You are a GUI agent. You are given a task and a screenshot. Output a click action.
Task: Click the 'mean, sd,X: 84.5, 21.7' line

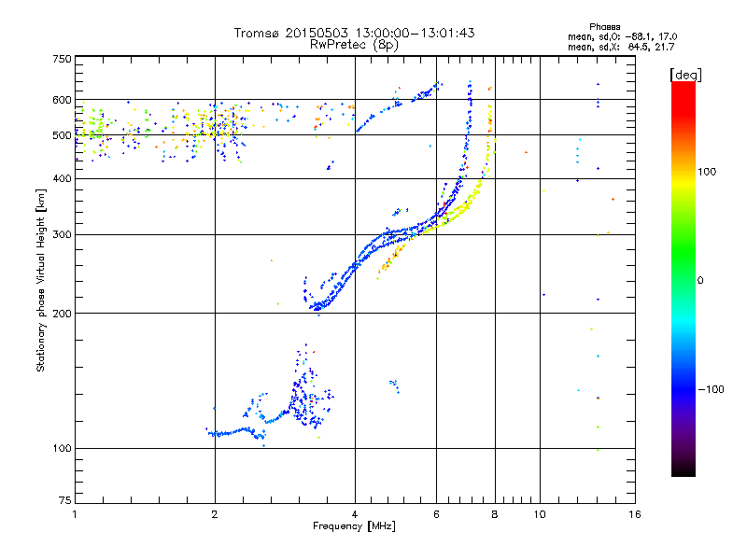coord(621,47)
